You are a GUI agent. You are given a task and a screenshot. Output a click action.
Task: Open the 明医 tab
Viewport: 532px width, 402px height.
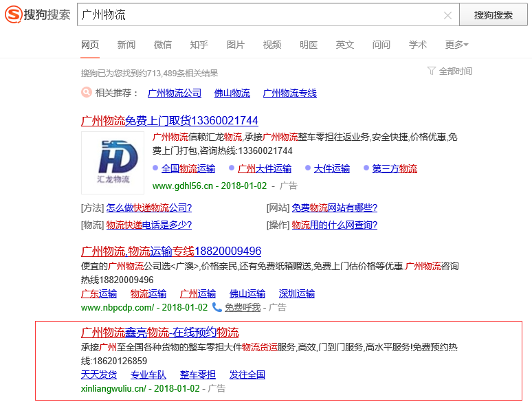coord(309,45)
